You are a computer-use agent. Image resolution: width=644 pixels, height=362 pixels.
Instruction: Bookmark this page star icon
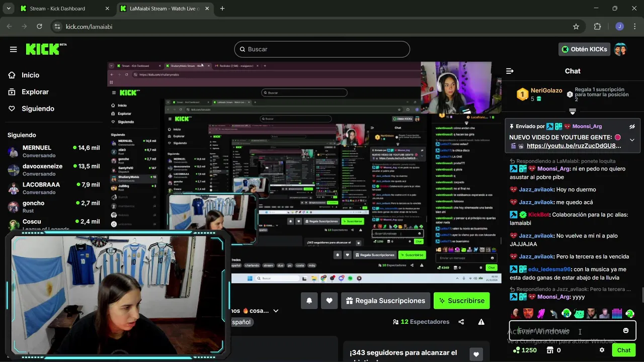(576, 27)
